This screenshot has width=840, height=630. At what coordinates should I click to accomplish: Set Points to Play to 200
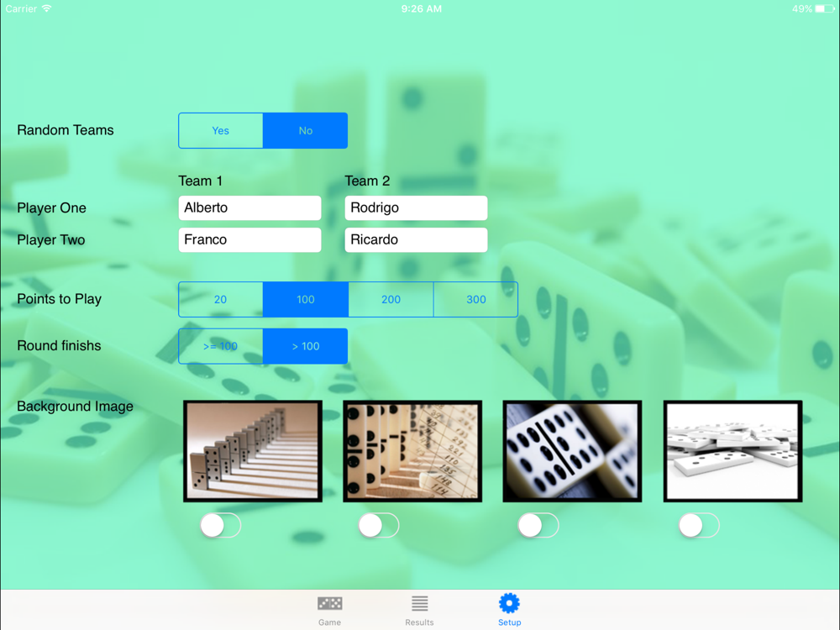pos(391,300)
